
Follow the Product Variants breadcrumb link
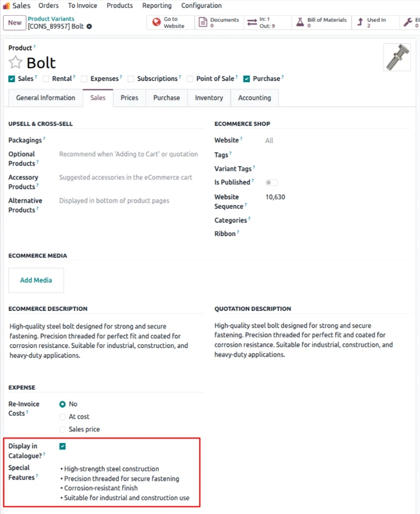tap(51, 19)
